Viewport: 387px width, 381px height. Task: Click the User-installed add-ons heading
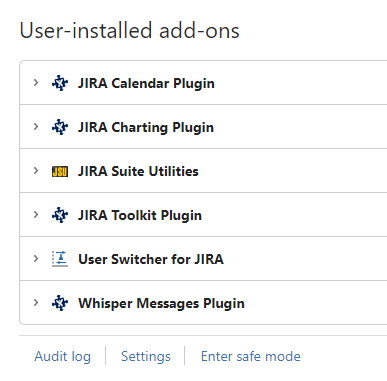[x=129, y=31]
